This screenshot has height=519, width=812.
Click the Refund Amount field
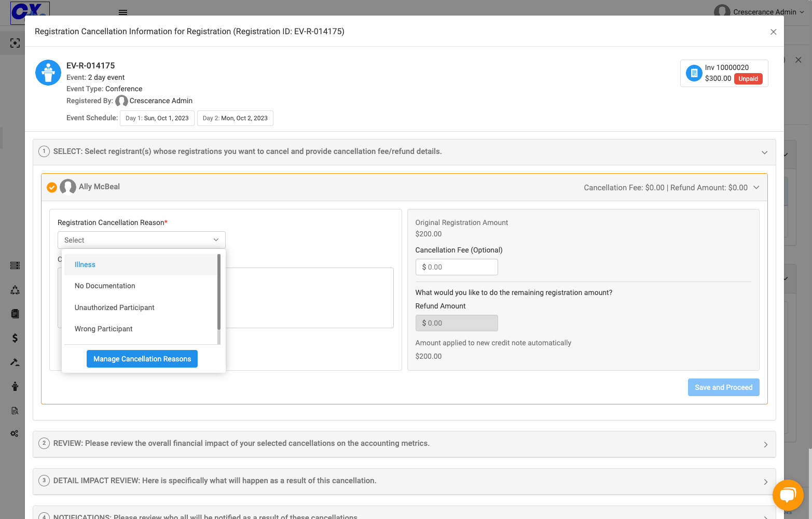click(457, 323)
